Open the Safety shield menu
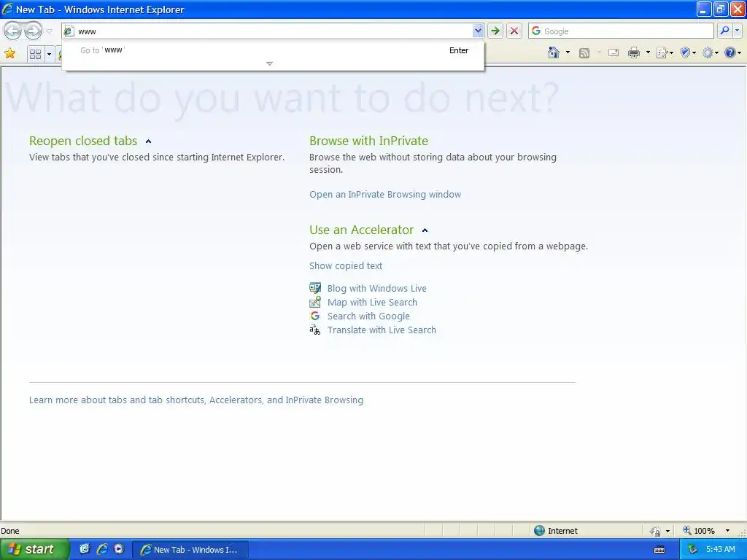747x560 pixels. 688,52
